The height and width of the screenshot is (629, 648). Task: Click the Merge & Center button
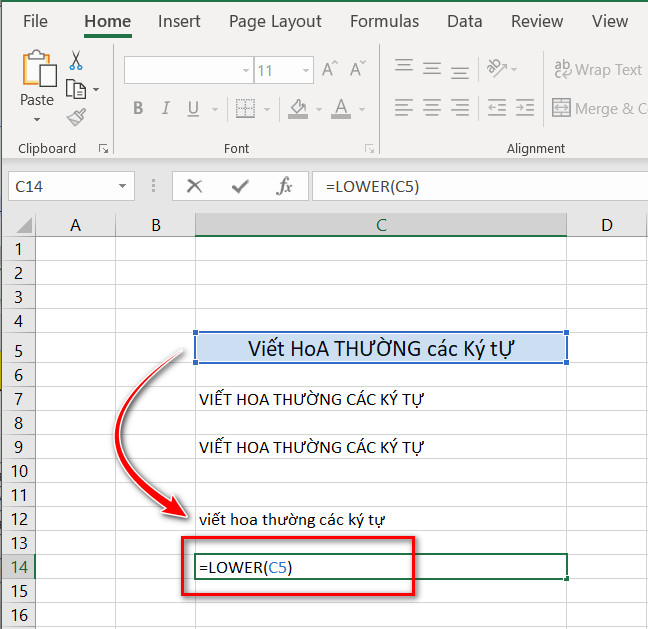click(x=597, y=108)
